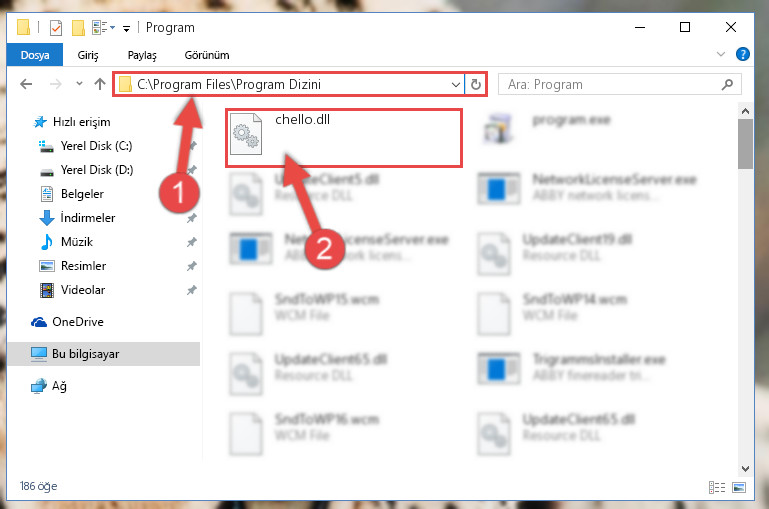Image resolution: width=769 pixels, height=509 pixels.
Task: Open the Help question mark icon
Action: (x=743, y=54)
